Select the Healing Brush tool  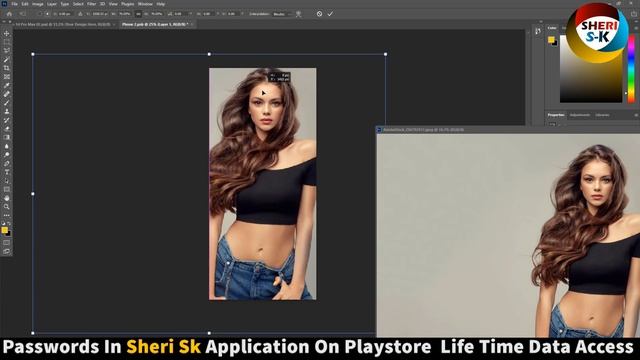coord(7,94)
